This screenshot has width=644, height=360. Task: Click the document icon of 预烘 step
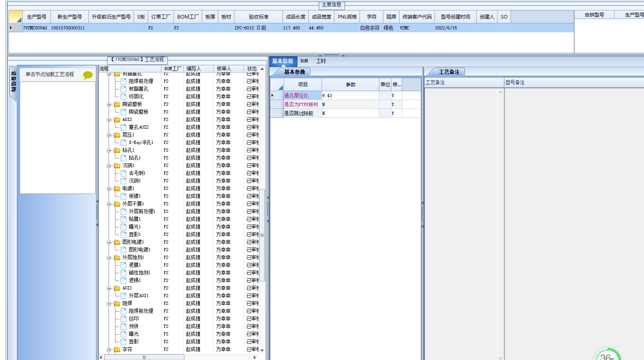124,326
